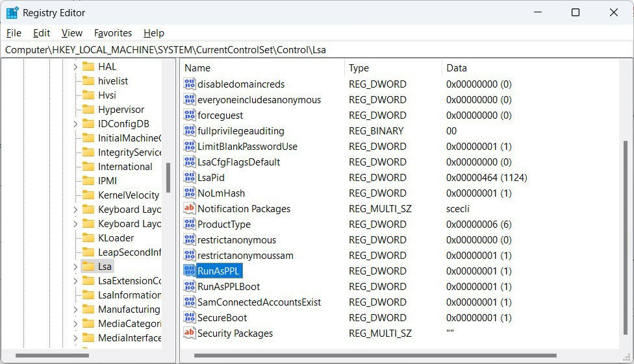The image size is (634, 364).
Task: Click the hivelist folder icon
Action: coord(88,81)
